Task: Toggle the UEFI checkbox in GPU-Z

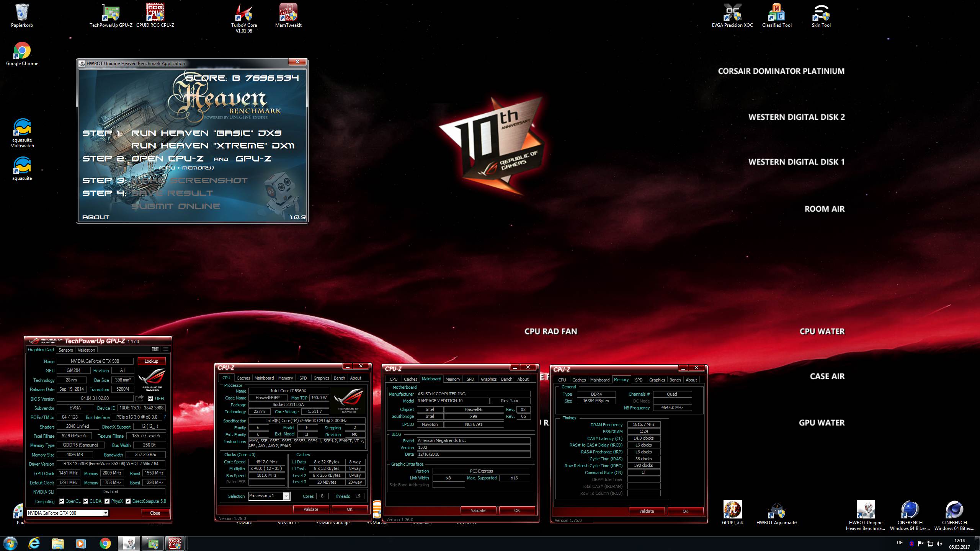Action: click(150, 398)
